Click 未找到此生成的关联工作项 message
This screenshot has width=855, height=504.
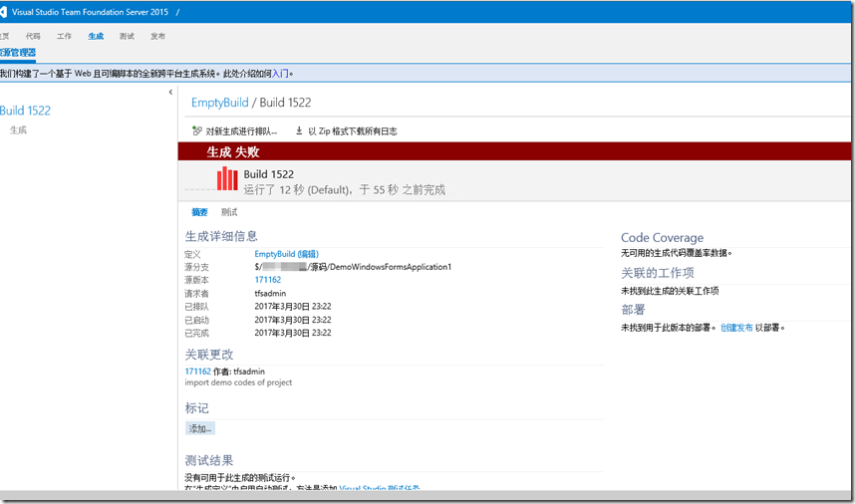point(670,291)
